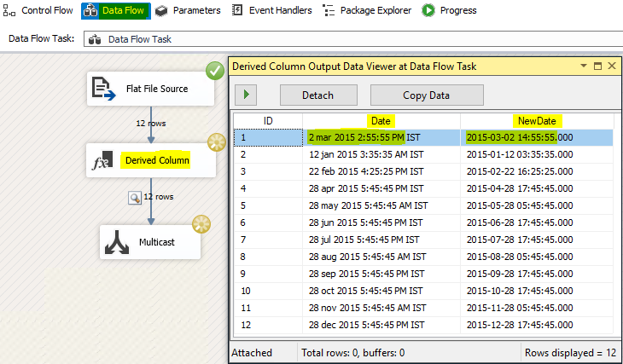Click the Parameters tab icon
This screenshot has height=364, width=623.
tap(161, 11)
